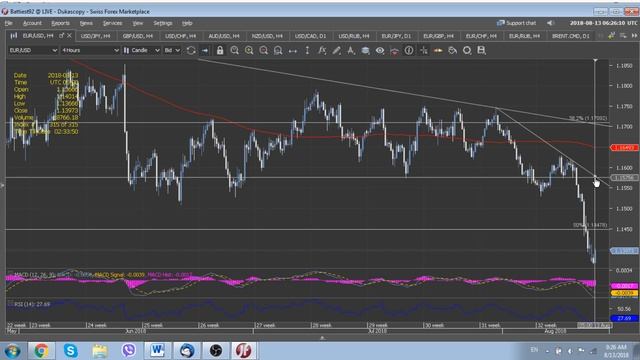
Task: Open the Help menu
Action: click(187, 23)
